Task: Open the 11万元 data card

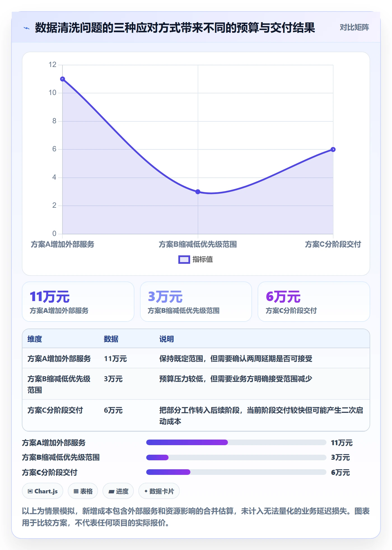Action: coord(78,302)
